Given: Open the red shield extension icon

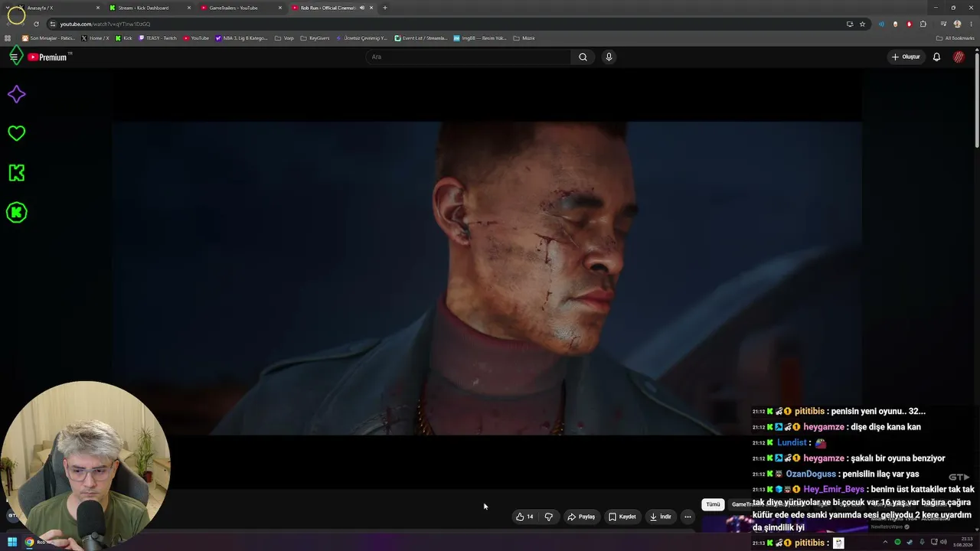Looking at the screenshot, I should 909,24.
